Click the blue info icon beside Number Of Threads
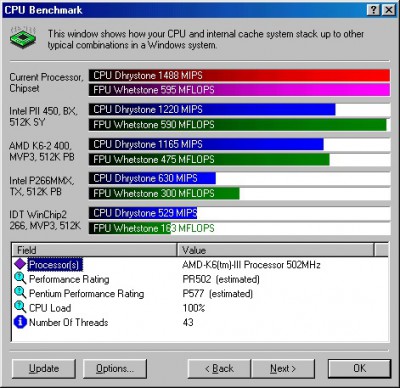 point(20,322)
